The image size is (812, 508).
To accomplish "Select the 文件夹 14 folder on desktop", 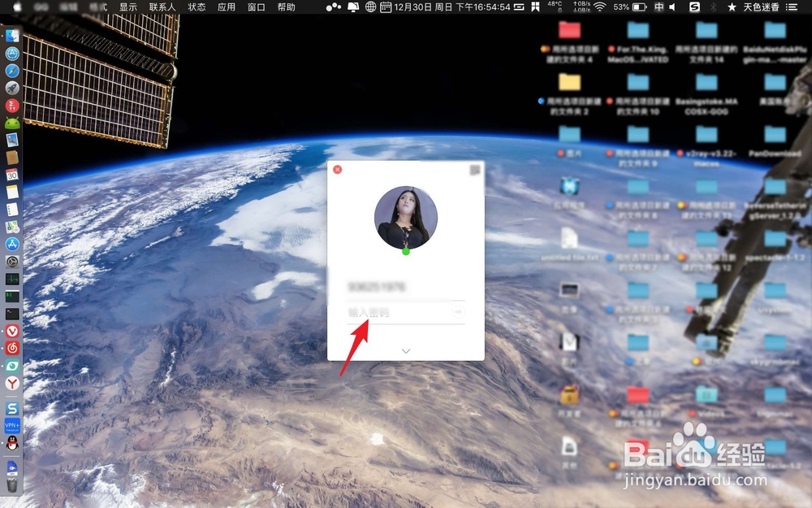I will click(x=706, y=30).
